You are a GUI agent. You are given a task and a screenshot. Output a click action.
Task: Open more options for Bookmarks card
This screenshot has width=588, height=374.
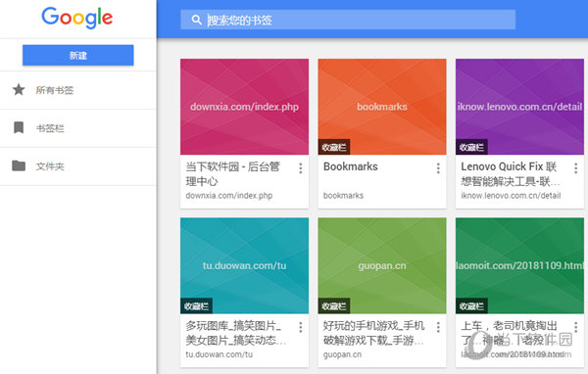[x=438, y=168]
